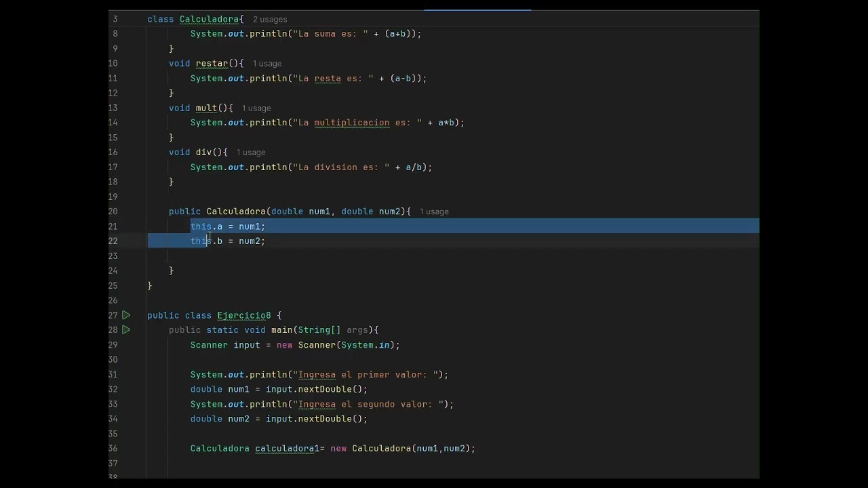
Task: Click line number 22 in the gutter
Action: (113, 241)
